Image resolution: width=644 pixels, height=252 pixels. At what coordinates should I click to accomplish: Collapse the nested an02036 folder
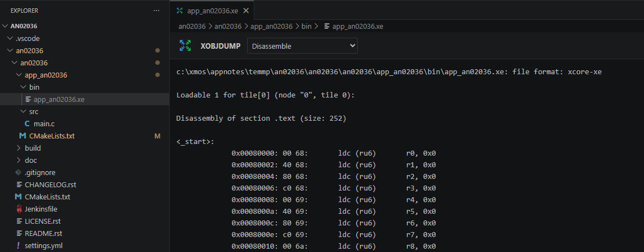pos(14,63)
